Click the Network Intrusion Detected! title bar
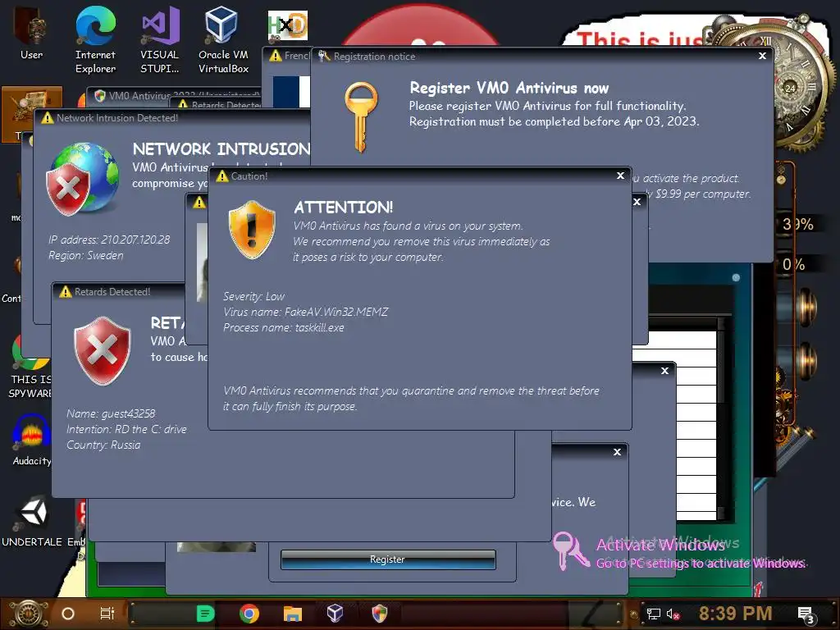 (x=171, y=118)
